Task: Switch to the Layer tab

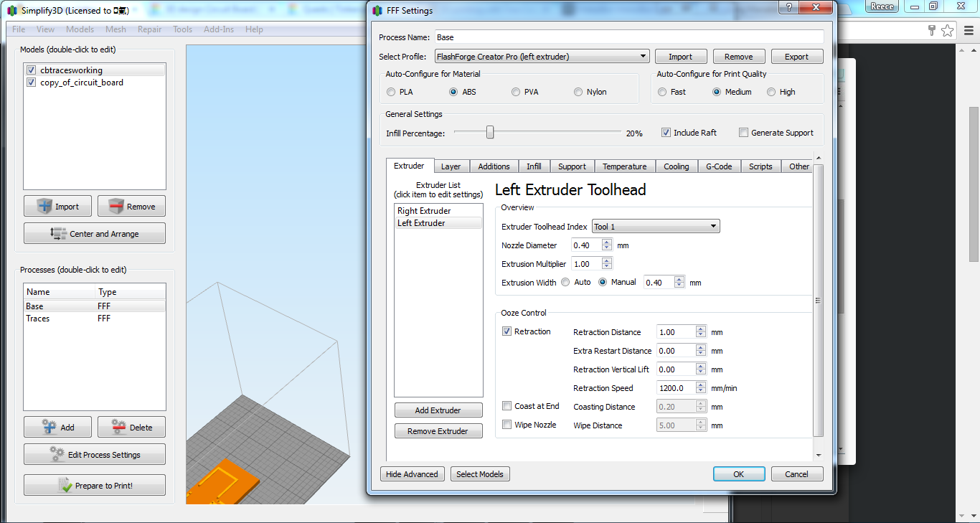Action: pyautogui.click(x=451, y=166)
